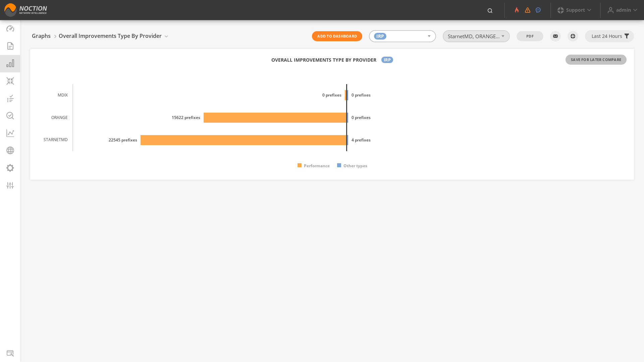Open the StarnetMD, ORANGE providers dropdown
The height and width of the screenshot is (362, 644).
click(x=476, y=36)
